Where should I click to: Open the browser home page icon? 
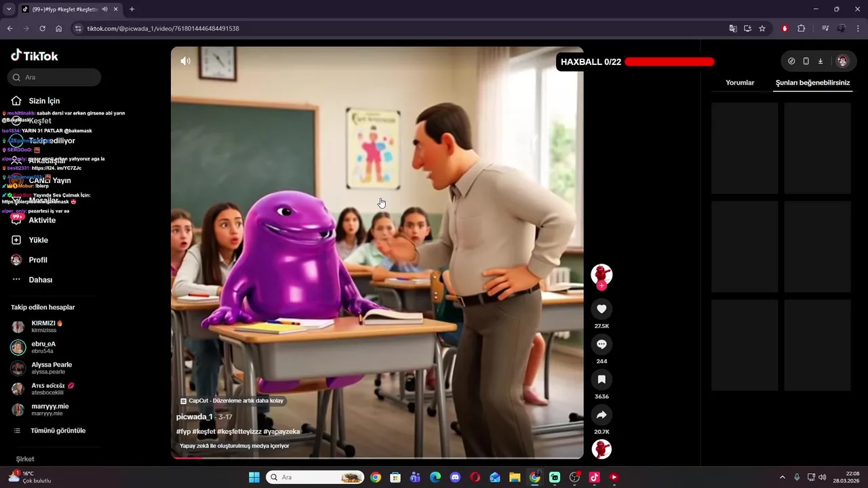[x=58, y=28]
